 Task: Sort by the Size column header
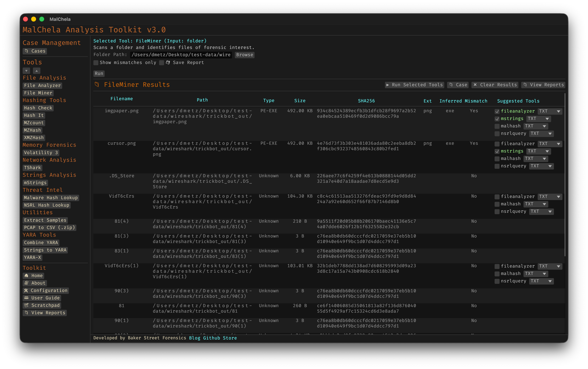click(x=300, y=101)
